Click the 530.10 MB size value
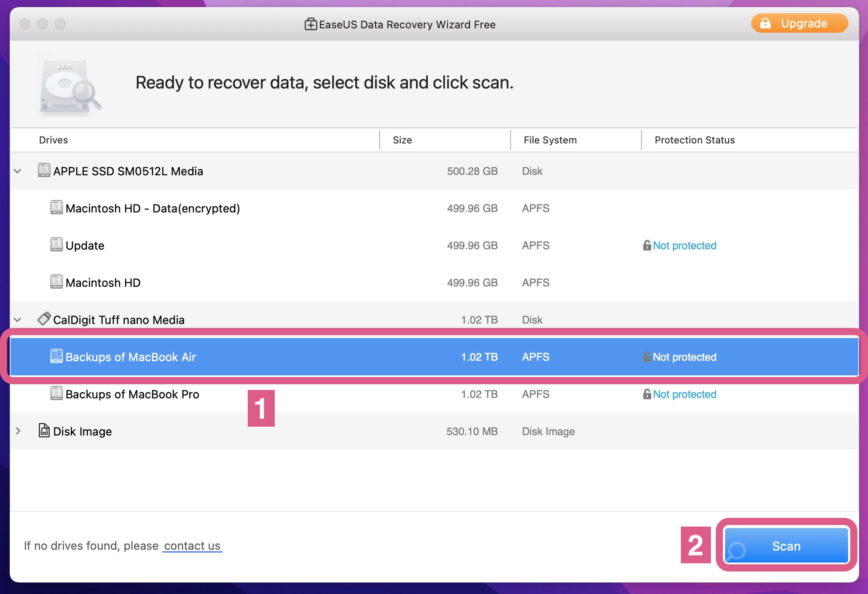Screen dimensions: 868x594 (472, 432)
